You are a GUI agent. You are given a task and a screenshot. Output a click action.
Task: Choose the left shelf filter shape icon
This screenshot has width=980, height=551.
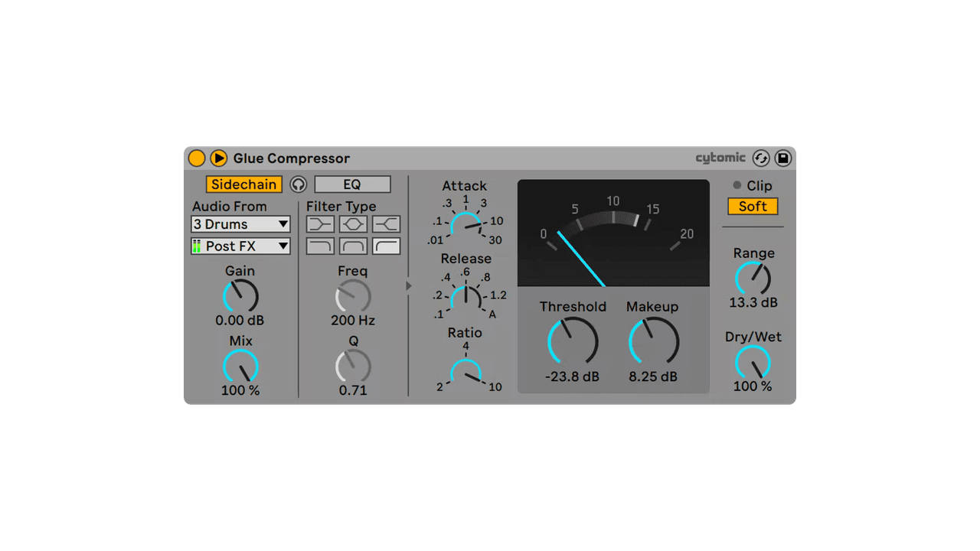[x=320, y=223]
